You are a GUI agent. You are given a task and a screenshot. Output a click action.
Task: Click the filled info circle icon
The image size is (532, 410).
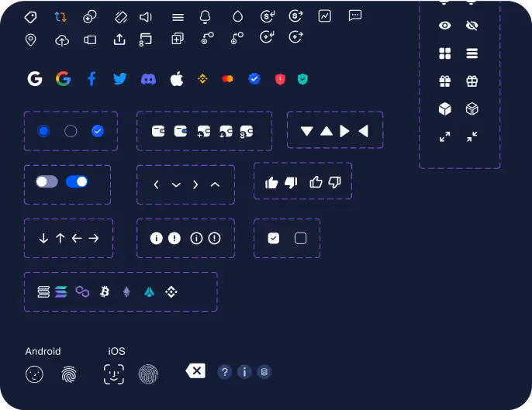point(156,238)
